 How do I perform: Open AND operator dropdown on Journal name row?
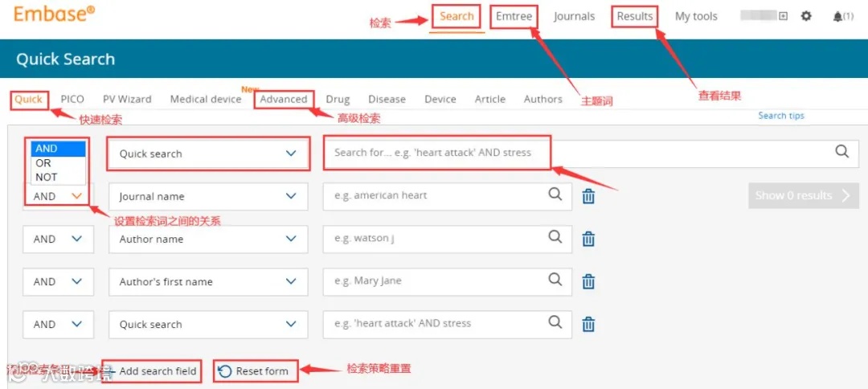click(58, 196)
